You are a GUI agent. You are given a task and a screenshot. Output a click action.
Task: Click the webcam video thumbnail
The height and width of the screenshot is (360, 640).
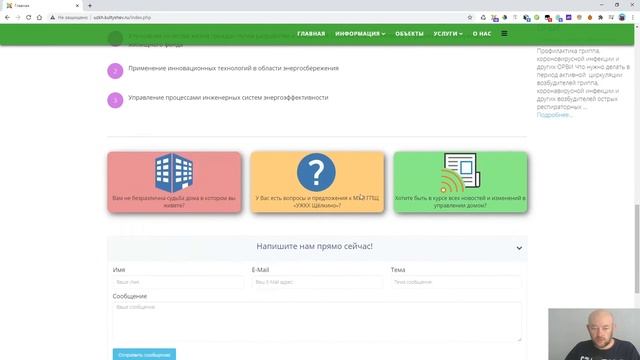[594, 334]
